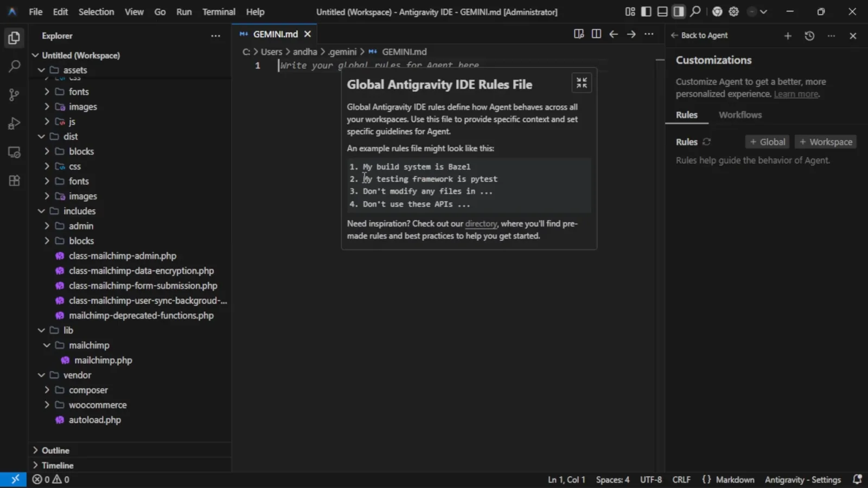Show errors and warnings count
The height and width of the screenshot is (488, 868).
pos(50,479)
